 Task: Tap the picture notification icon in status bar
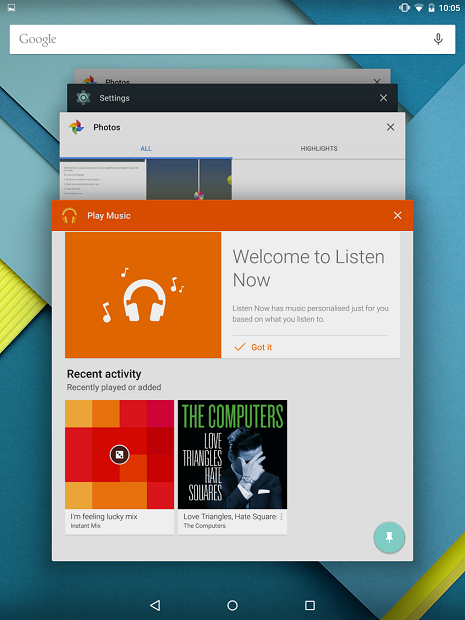pos(11,8)
